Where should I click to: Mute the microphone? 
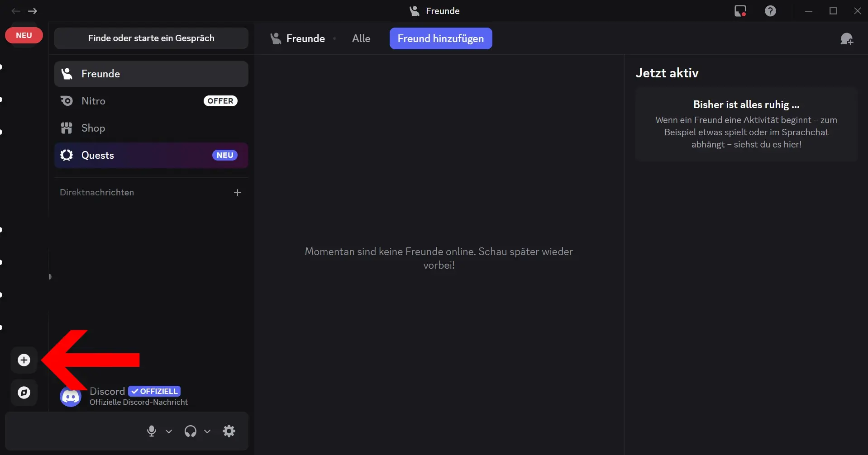pyautogui.click(x=151, y=431)
